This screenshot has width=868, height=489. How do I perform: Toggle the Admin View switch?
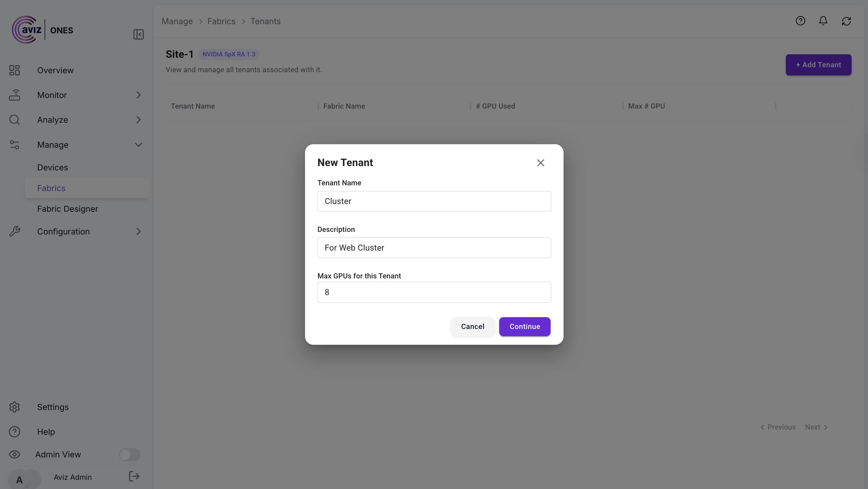point(130,455)
